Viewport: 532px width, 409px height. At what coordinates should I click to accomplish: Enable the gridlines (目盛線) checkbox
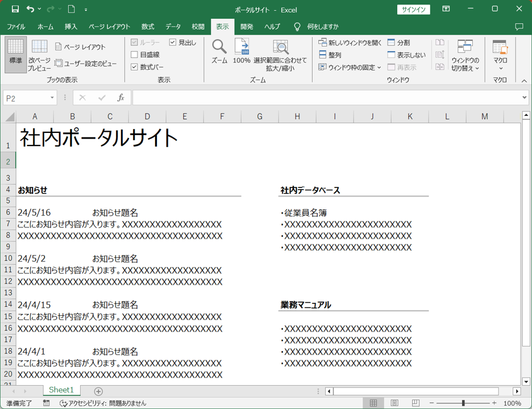point(135,55)
